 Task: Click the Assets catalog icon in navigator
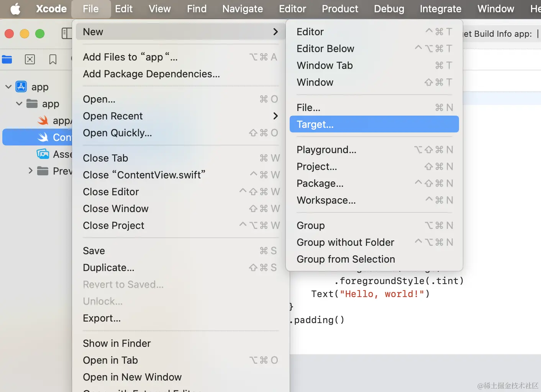[43, 154]
